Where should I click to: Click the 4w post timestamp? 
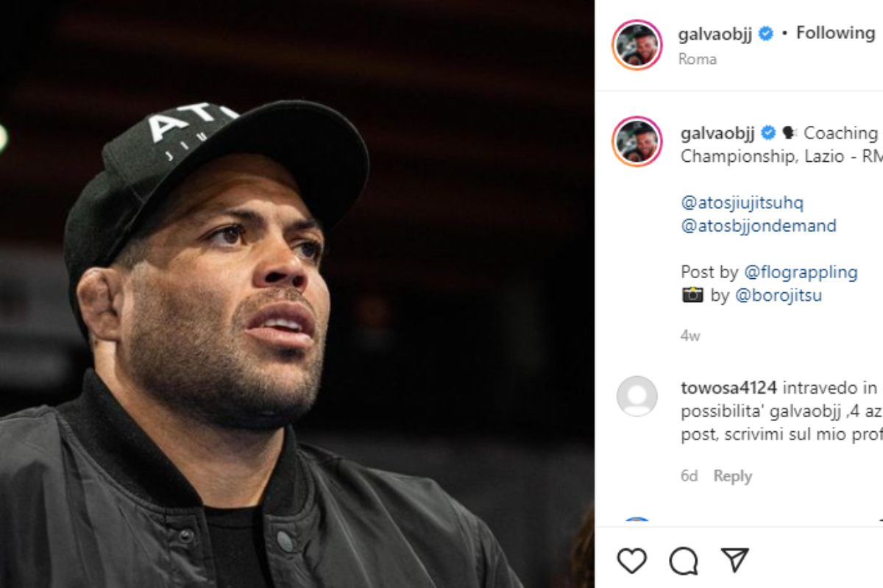click(690, 336)
